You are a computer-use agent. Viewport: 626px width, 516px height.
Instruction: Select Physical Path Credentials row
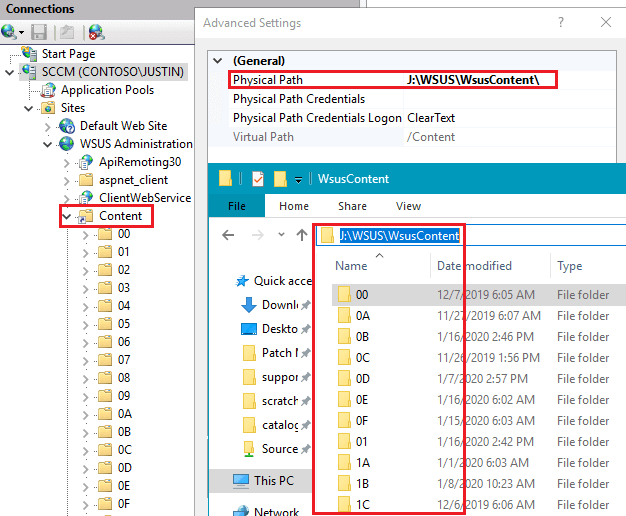pyautogui.click(x=422, y=99)
